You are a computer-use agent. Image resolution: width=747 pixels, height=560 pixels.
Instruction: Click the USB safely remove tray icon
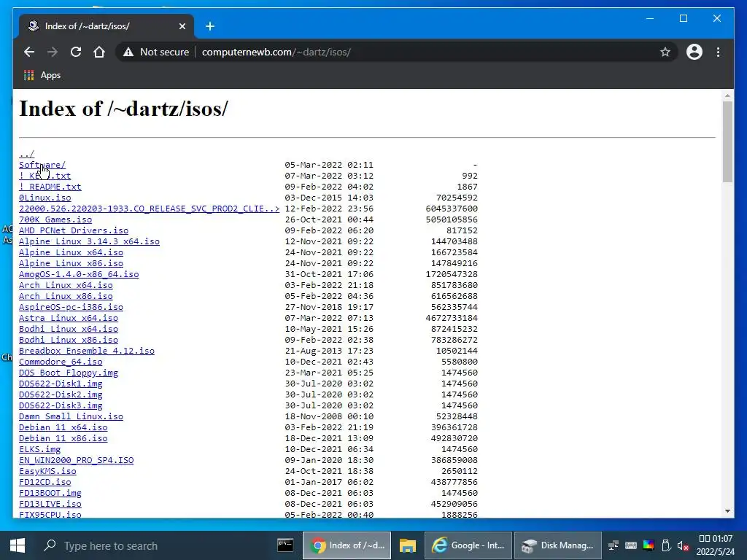click(666, 545)
